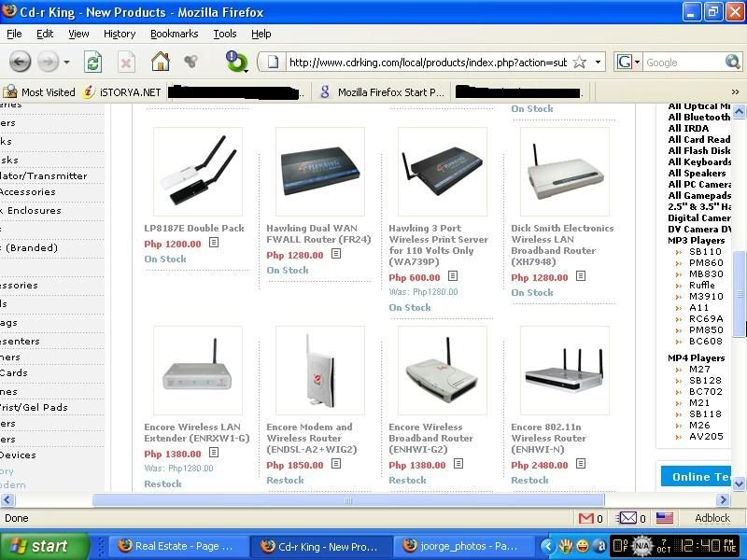This screenshot has height=560, width=747.
Task: Select AV205 MP4 player link
Action: (706, 436)
